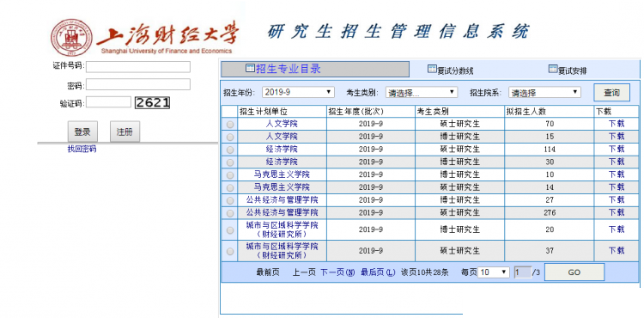Download 经济学院 硕士研究生 catalog

coord(616,149)
